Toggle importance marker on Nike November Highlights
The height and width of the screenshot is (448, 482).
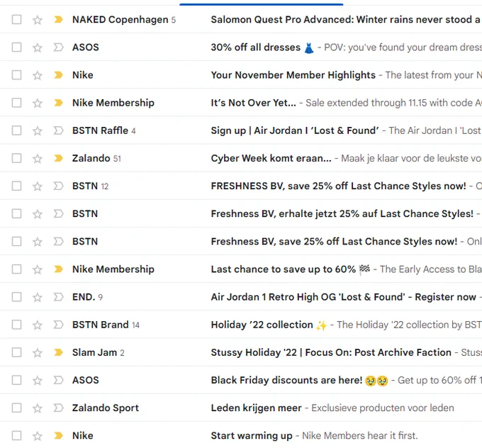pyautogui.click(x=58, y=75)
